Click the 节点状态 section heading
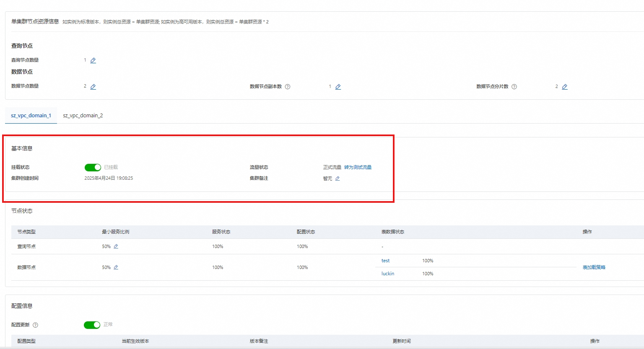Viewport: 644px width, 349px height. coord(22,211)
